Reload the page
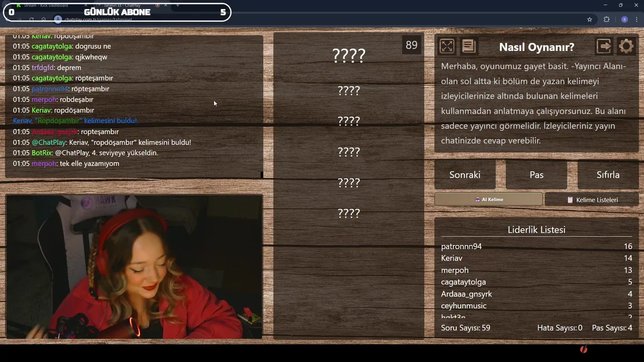 31,20
